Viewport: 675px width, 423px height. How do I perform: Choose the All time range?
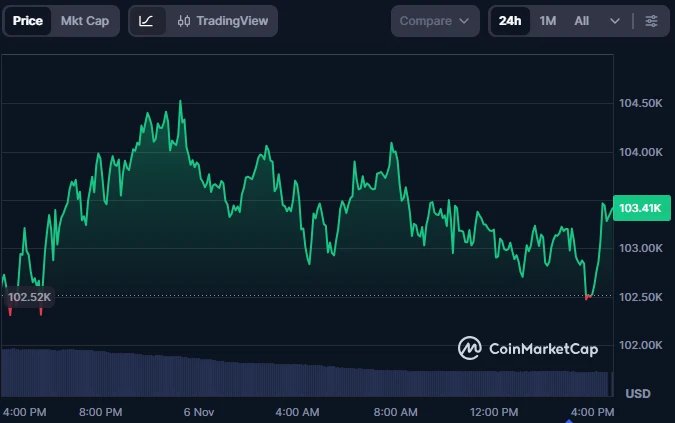581,21
